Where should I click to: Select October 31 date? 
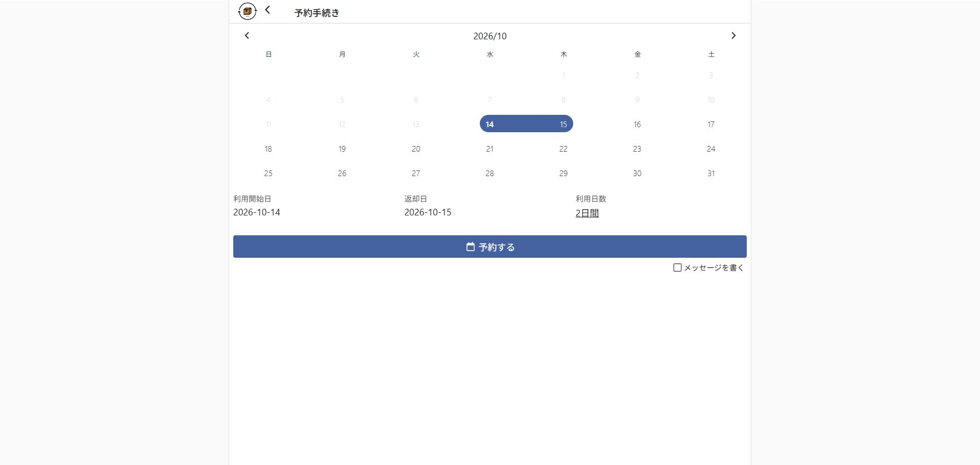tap(711, 173)
